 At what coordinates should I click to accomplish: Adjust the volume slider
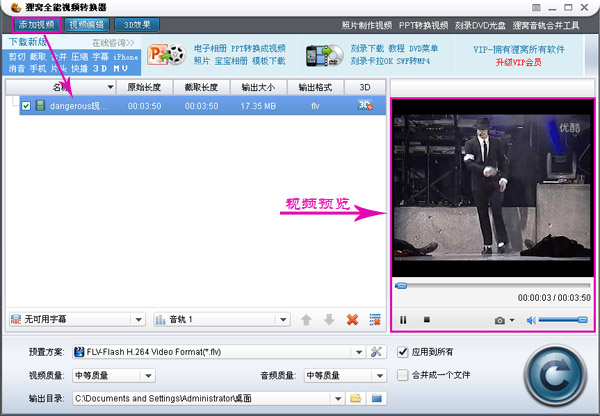pyautogui.click(x=563, y=320)
